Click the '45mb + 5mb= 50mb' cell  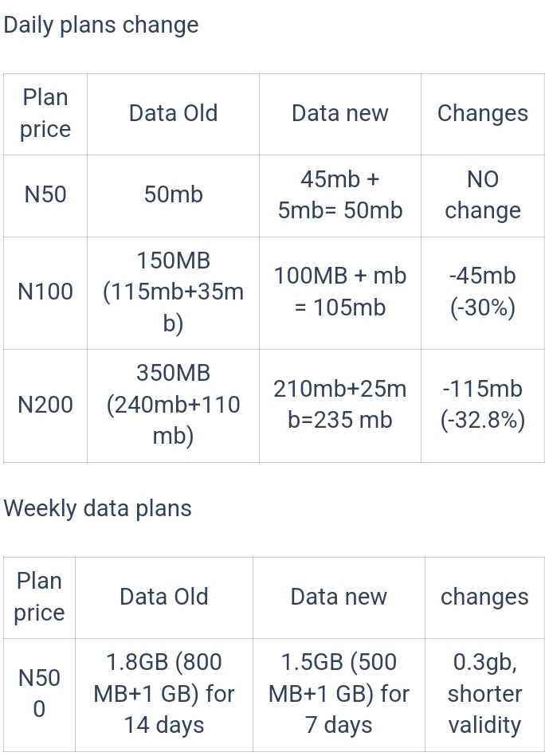pos(340,196)
